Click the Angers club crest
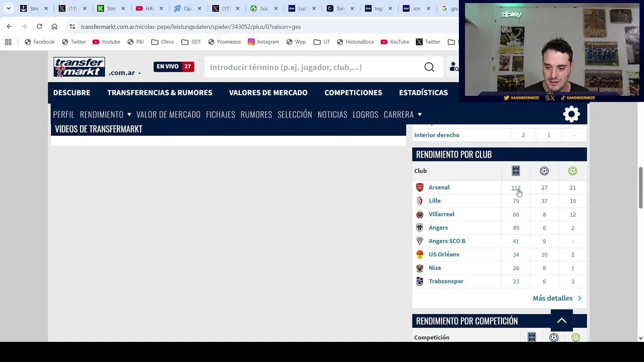The width and height of the screenshot is (644, 362). 420,228
